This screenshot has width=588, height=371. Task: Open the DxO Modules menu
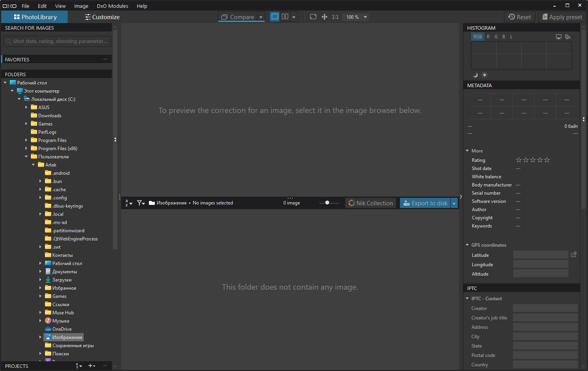(112, 6)
